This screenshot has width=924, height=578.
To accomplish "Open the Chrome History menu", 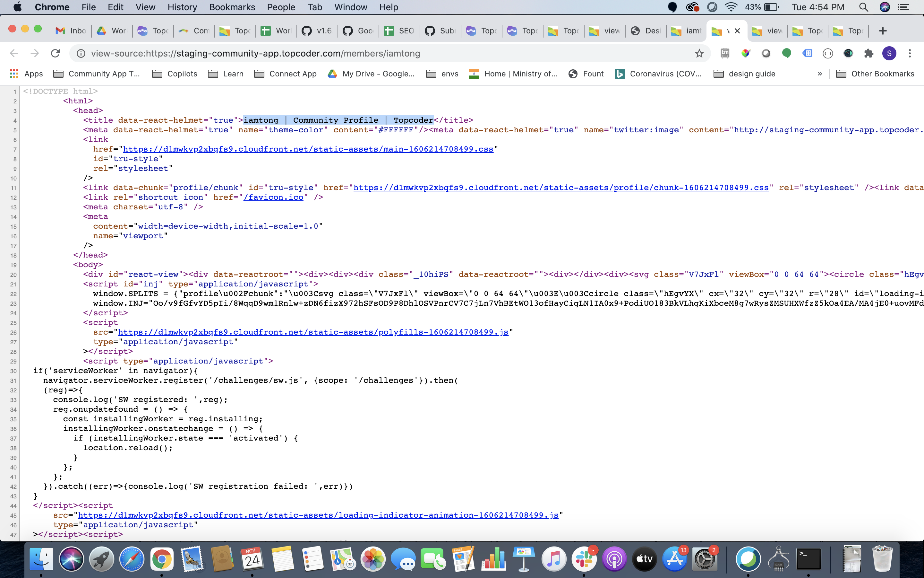I will 182,7.
